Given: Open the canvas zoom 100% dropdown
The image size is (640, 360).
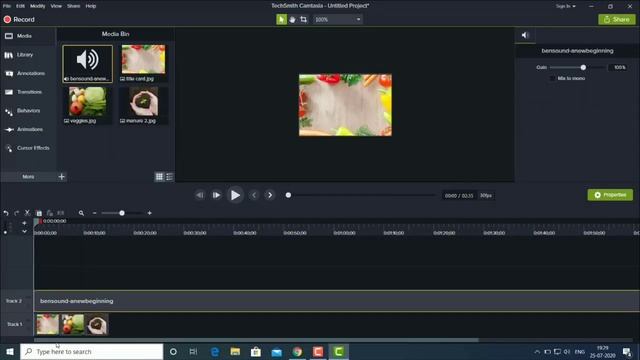Looking at the screenshot, I should 338,20.
